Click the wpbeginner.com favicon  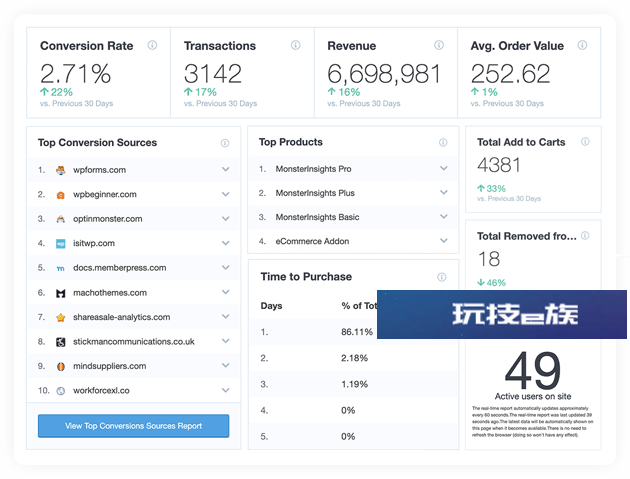pos(61,195)
